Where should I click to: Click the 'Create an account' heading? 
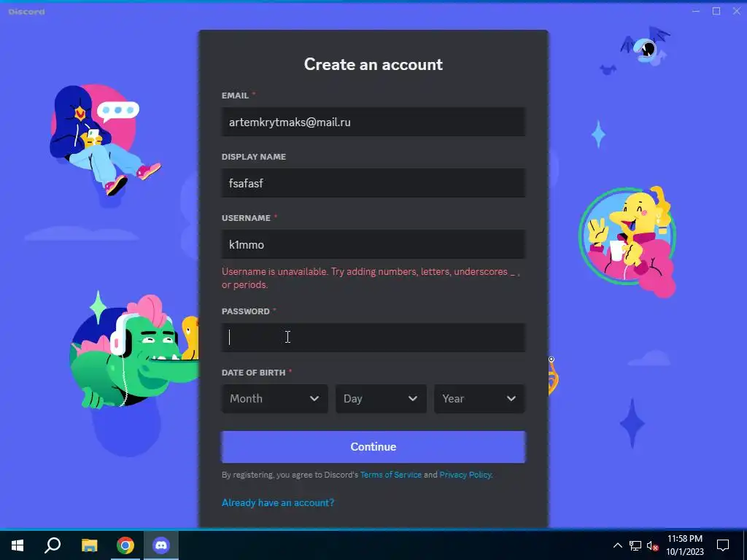click(373, 64)
